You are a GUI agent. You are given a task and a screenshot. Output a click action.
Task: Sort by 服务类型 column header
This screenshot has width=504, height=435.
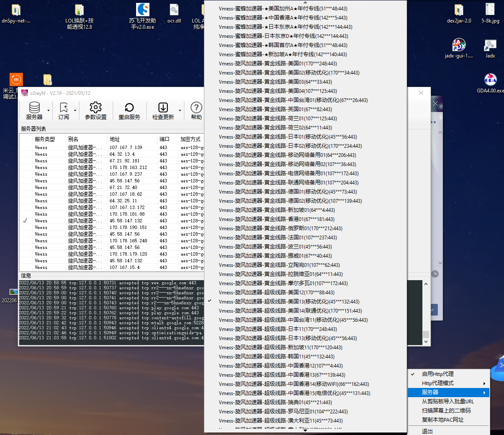tap(49, 139)
